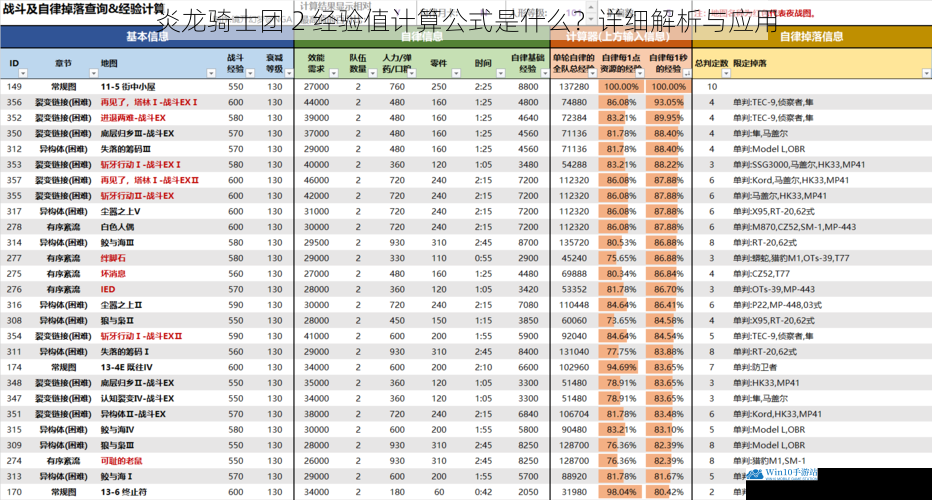Click the ID cell 356
This screenshot has width=932, height=500.
[x=14, y=102]
